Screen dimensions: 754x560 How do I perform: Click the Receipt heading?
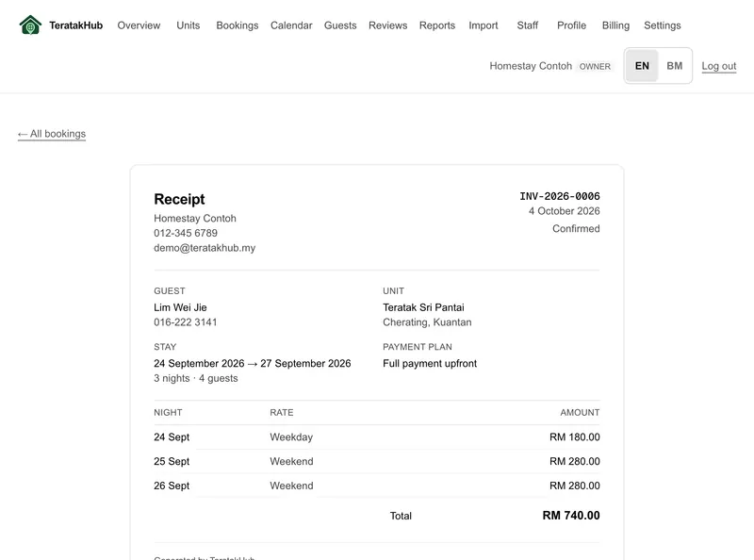179,199
